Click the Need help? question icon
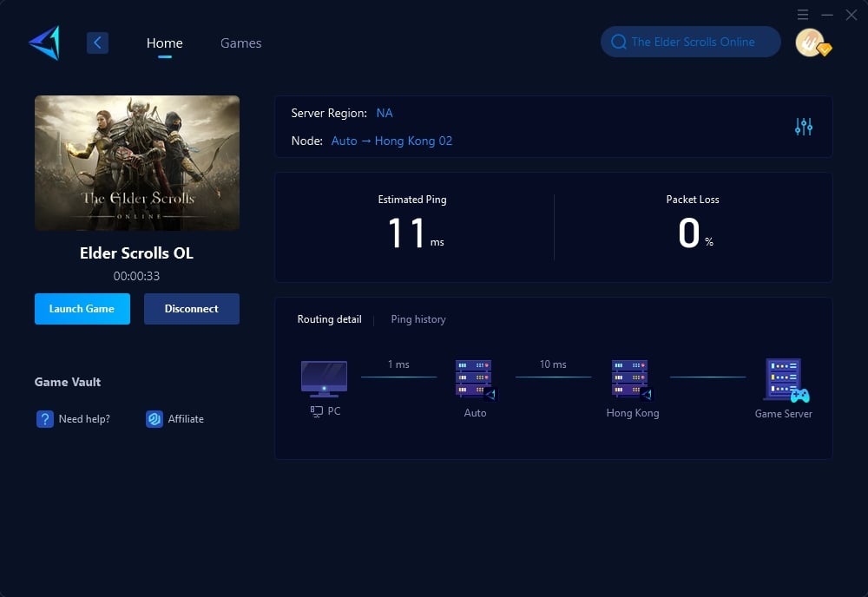 click(x=45, y=419)
